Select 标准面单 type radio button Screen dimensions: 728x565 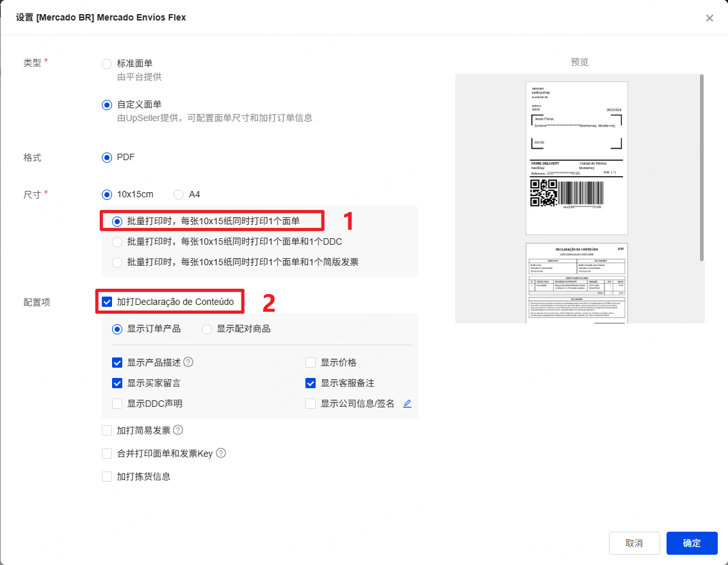coord(107,63)
